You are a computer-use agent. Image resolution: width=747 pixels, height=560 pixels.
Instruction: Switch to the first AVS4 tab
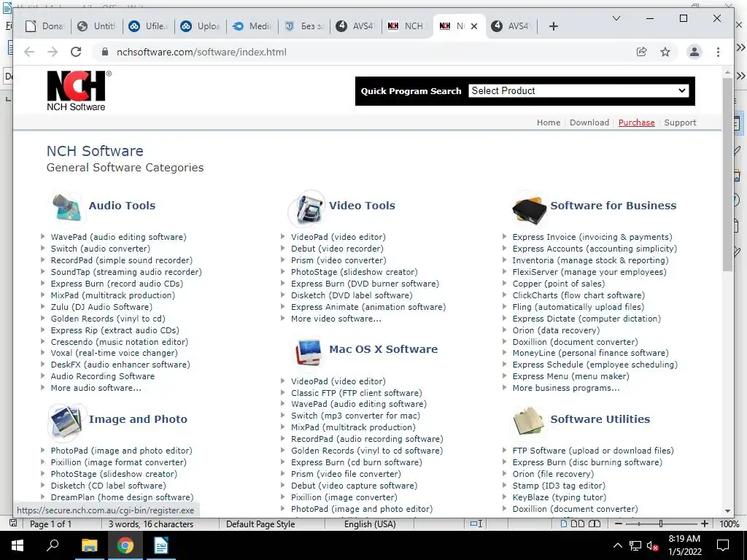click(355, 26)
